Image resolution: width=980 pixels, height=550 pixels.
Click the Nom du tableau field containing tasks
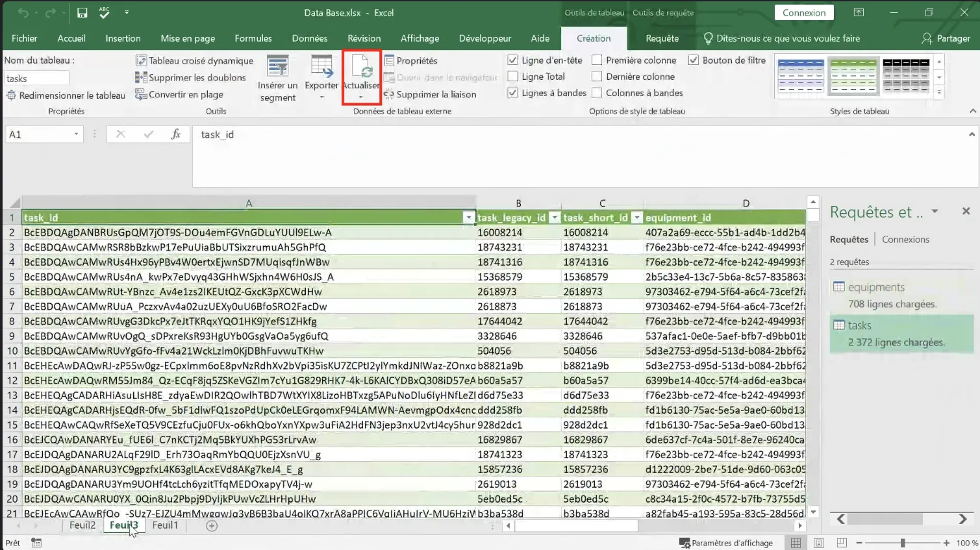[36, 79]
